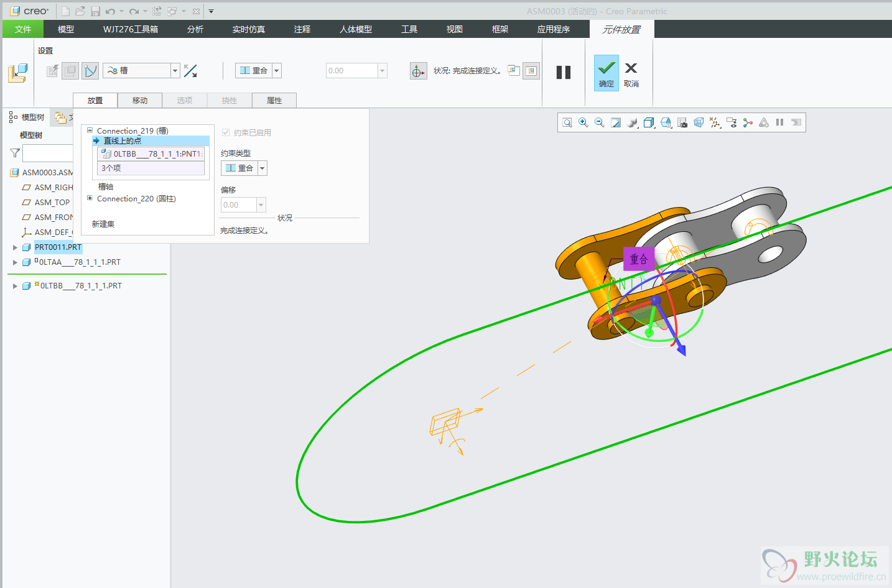Show component in assembly window icon

tap(531, 71)
